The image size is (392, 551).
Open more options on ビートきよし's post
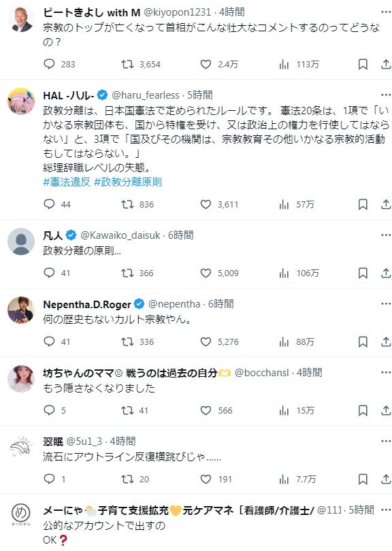tap(386, 12)
